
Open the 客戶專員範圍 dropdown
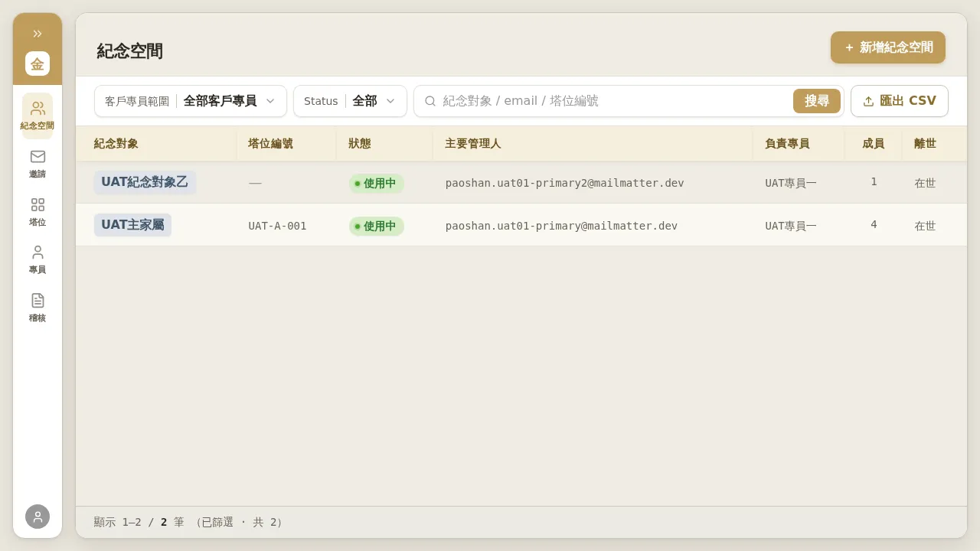(x=191, y=101)
